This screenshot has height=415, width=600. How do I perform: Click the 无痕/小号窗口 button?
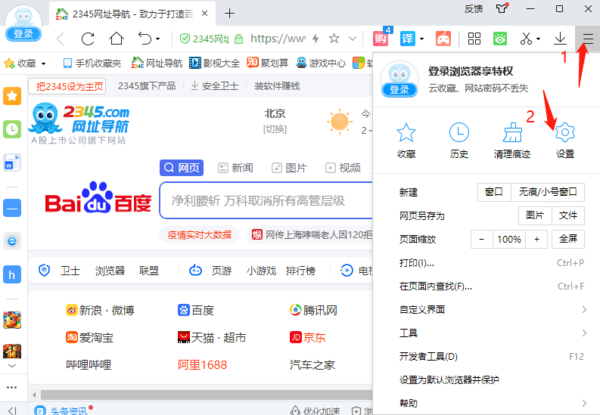(x=545, y=191)
